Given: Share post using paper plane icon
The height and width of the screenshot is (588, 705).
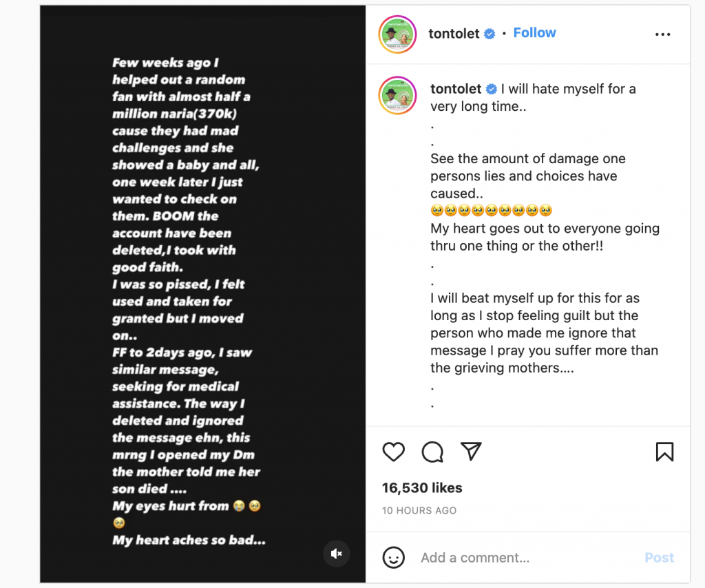Looking at the screenshot, I should click(x=471, y=451).
